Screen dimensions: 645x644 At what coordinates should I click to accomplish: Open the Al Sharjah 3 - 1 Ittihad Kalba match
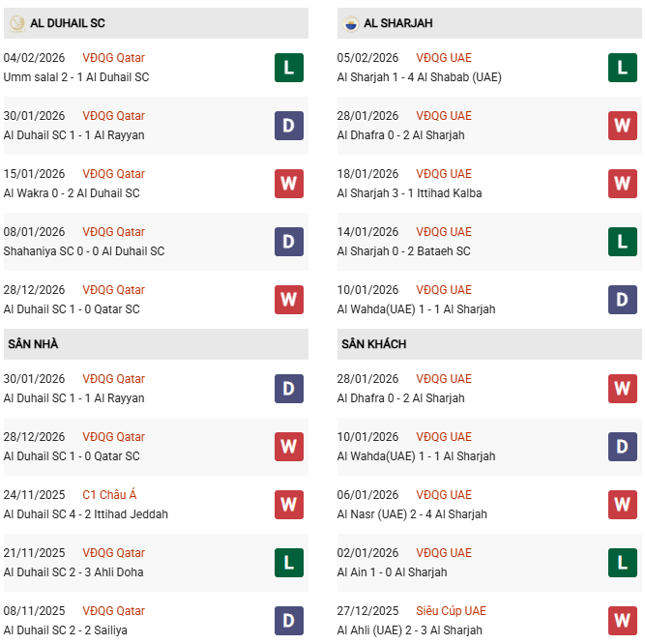(409, 193)
